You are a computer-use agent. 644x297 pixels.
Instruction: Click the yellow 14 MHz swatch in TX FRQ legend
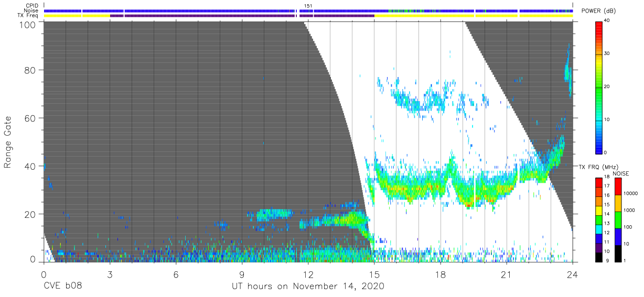[x=598, y=210]
